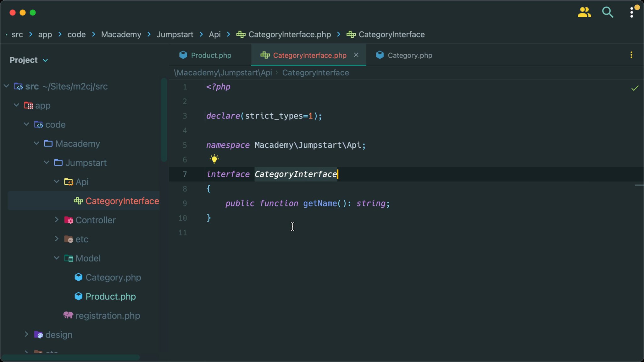Open the Project tool window dropdown

(x=46, y=60)
